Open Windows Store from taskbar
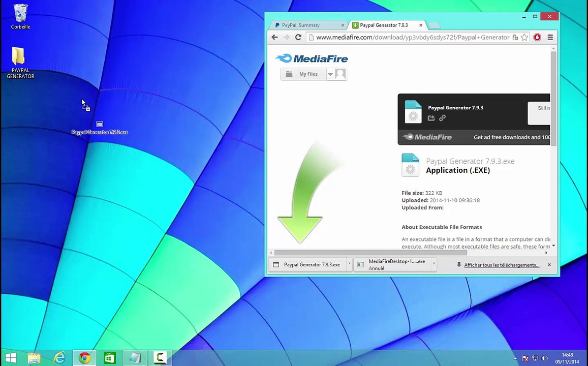Screen dimensions: 588x366 click(x=109, y=358)
